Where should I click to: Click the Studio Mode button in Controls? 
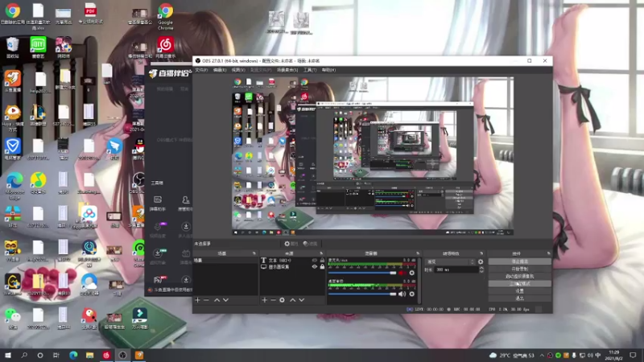[x=519, y=284]
